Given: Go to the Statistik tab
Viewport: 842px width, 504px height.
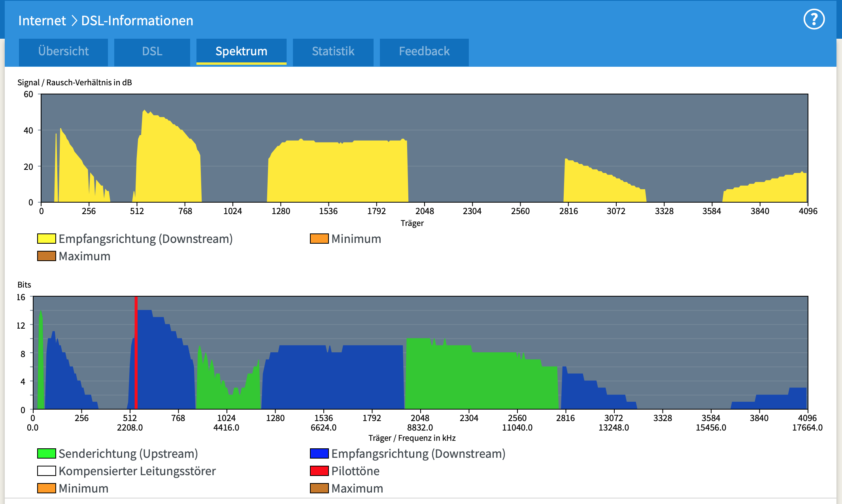Looking at the screenshot, I should 333,51.
